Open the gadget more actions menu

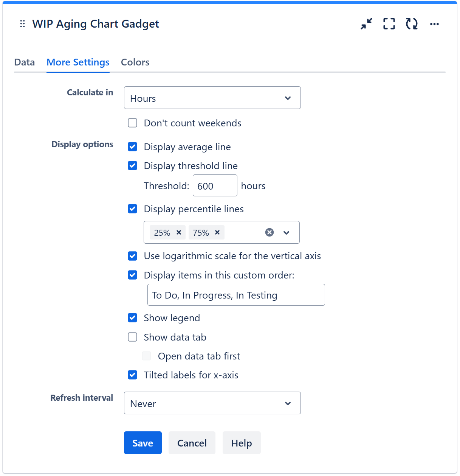(434, 24)
